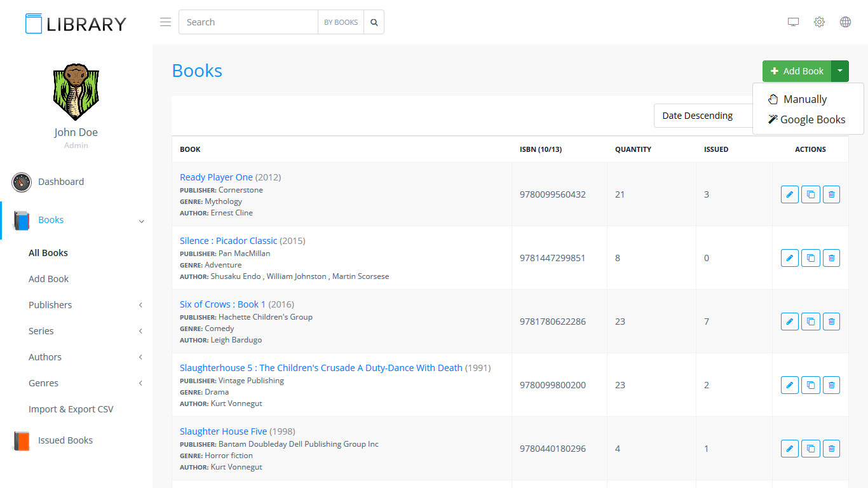The height and width of the screenshot is (488, 868).
Task: Click the search magnifier icon
Action: (x=374, y=22)
